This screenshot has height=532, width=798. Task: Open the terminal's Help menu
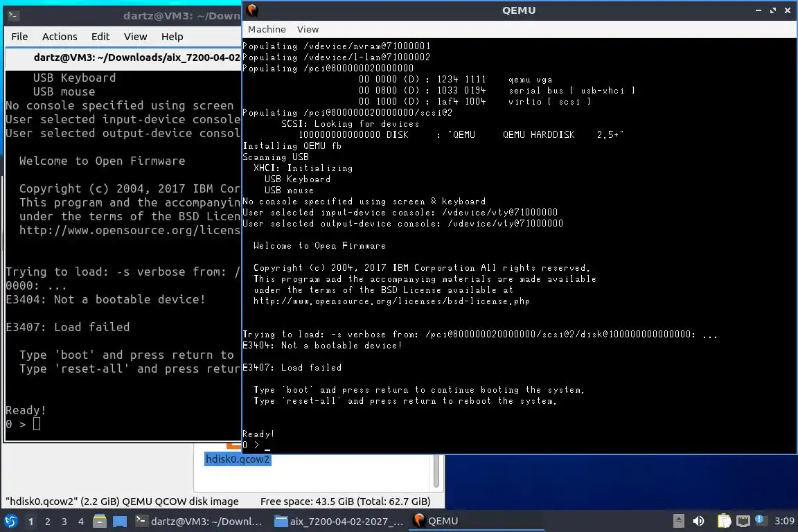(x=172, y=37)
